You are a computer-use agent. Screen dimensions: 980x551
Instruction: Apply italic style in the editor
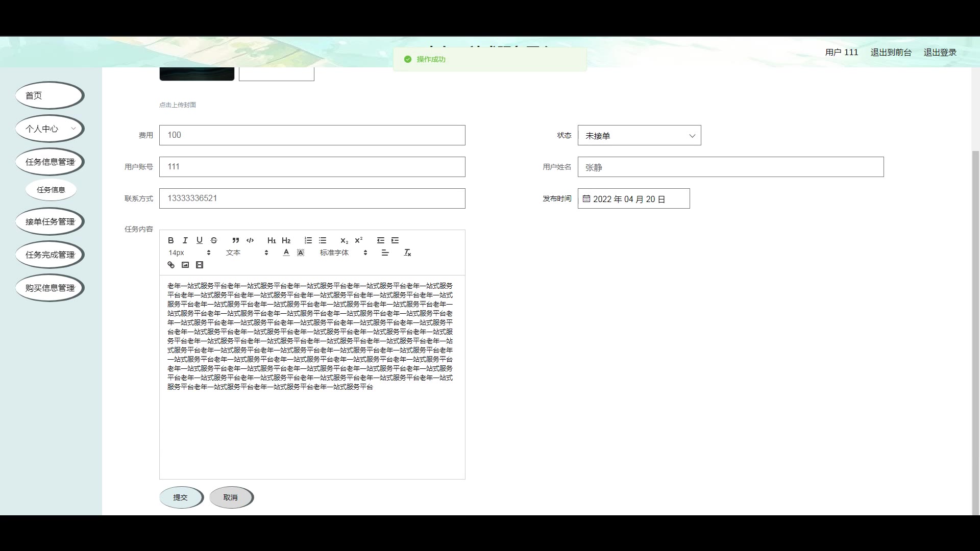tap(185, 240)
